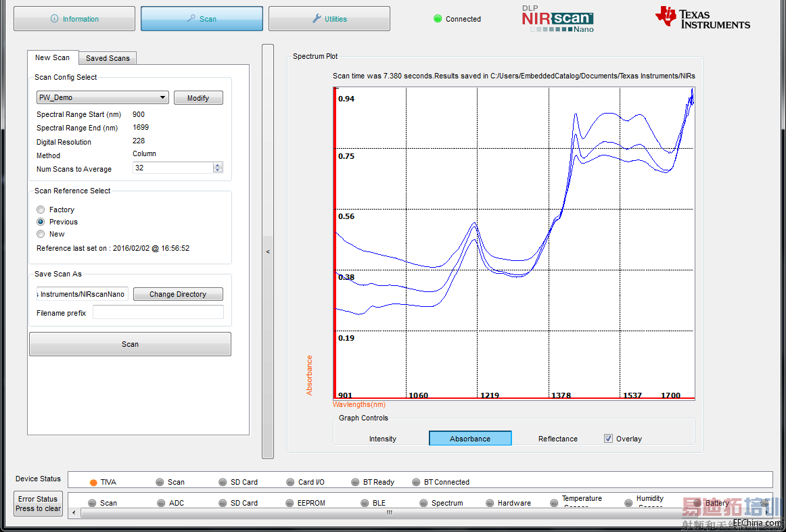Open the Information tab
Viewport: 786px width, 532px height.
pyautogui.click(x=74, y=18)
